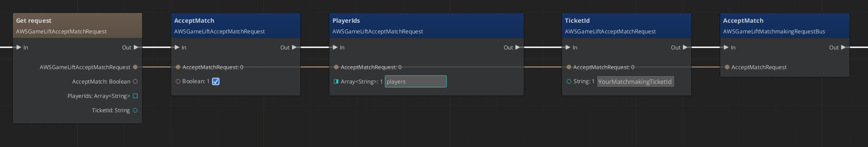
Task: Click the String: 1 input pin on TicketId
Action: (569, 82)
